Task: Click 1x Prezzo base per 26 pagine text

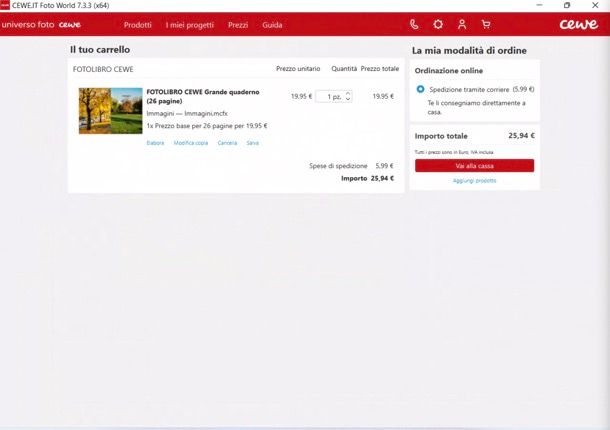Action: click(x=207, y=126)
